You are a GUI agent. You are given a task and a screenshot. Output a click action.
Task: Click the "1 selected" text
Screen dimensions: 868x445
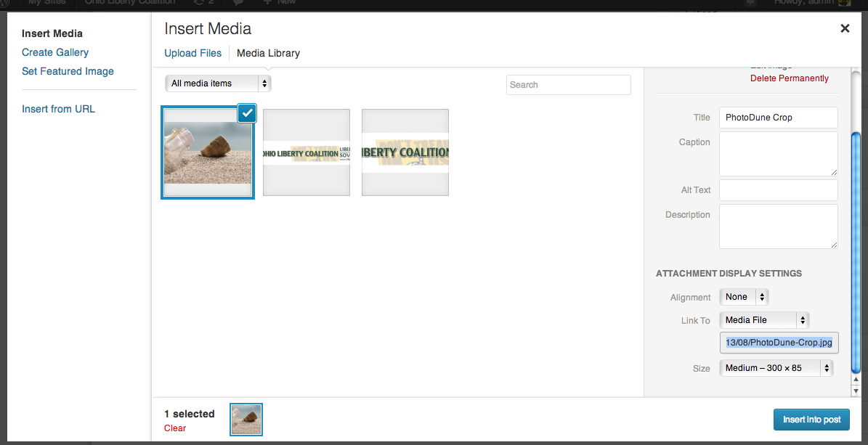pos(190,414)
